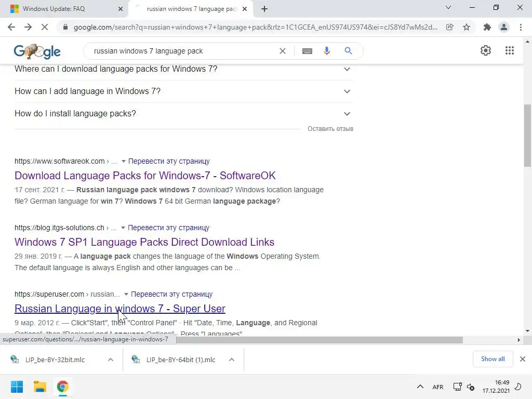Open options for LIP_be-BY-32bit.mlc download

[x=111, y=360]
